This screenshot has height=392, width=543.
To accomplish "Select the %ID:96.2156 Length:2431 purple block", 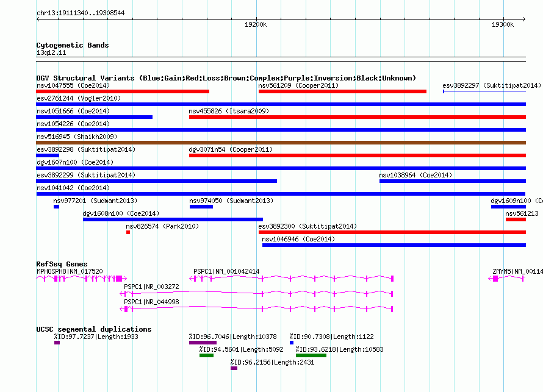I will (234, 368).
